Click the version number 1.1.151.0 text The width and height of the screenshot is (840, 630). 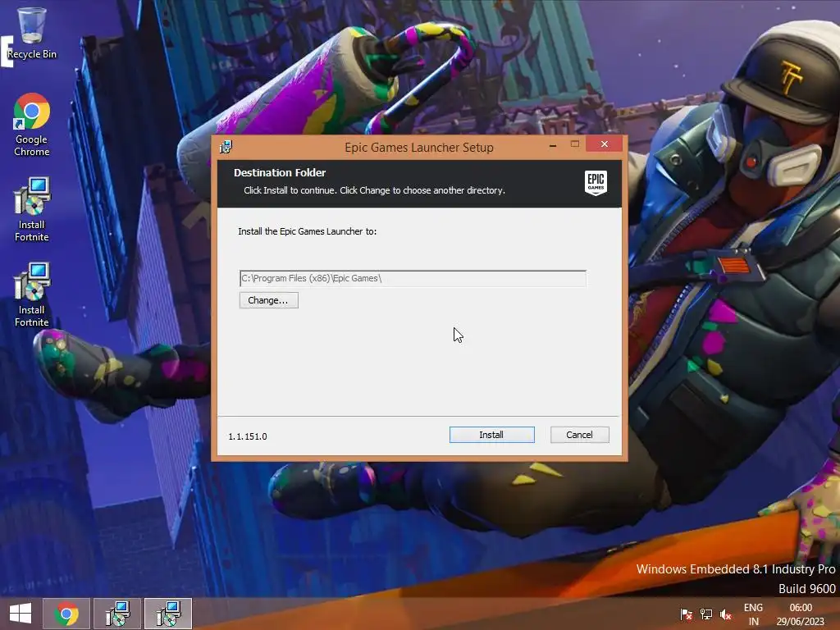248,436
